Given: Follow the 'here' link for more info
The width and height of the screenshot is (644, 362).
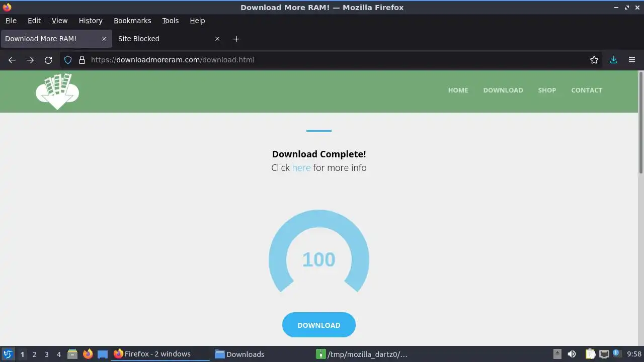Looking at the screenshot, I should 301,168.
